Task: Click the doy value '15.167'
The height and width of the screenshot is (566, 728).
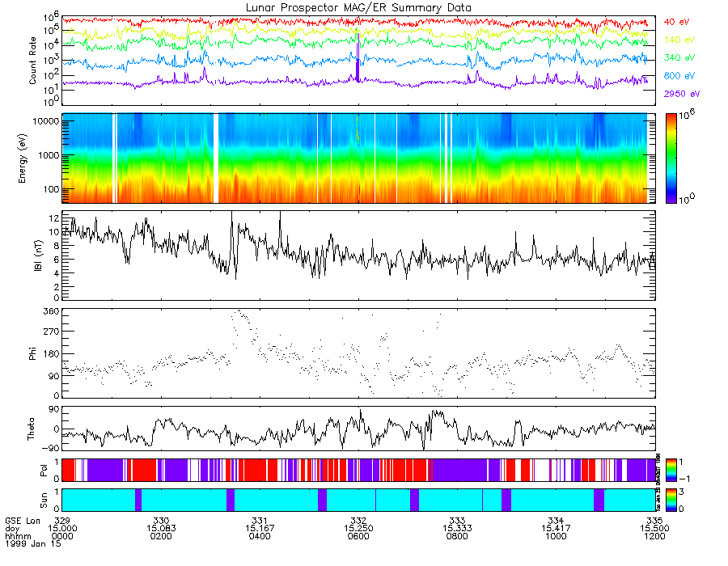Action: [x=260, y=529]
